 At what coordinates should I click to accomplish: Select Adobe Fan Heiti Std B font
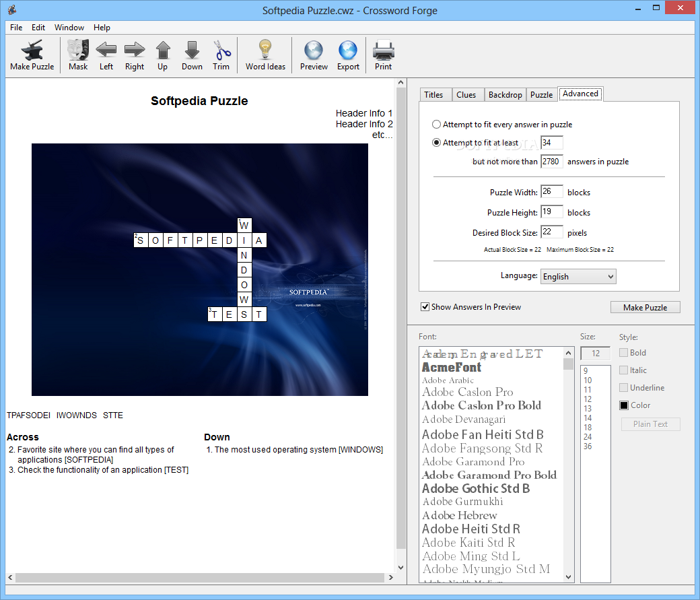pyautogui.click(x=483, y=434)
